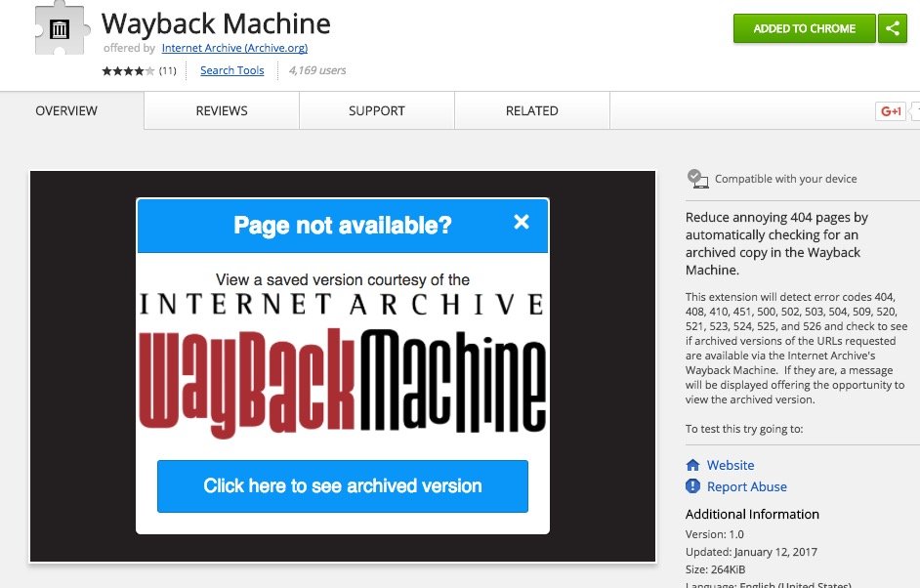Click "Click here to see archived version" button
Image resolution: width=920 pixels, height=588 pixels.
[x=342, y=486]
